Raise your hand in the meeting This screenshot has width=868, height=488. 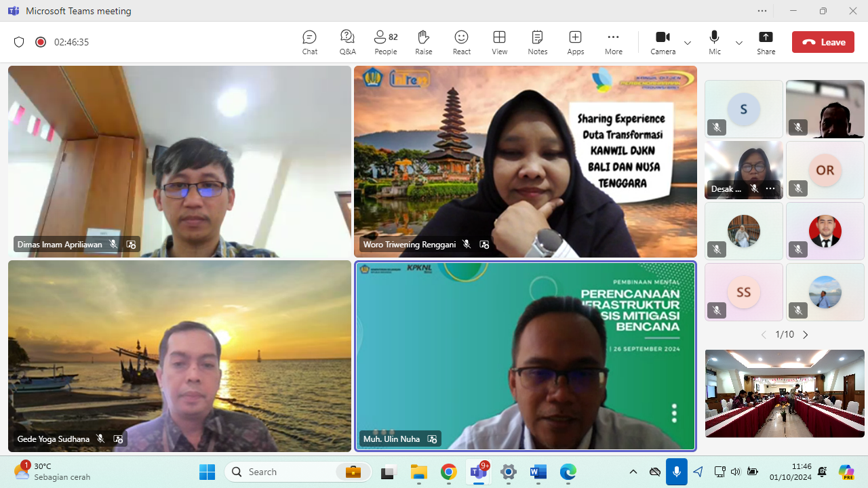pyautogui.click(x=423, y=42)
